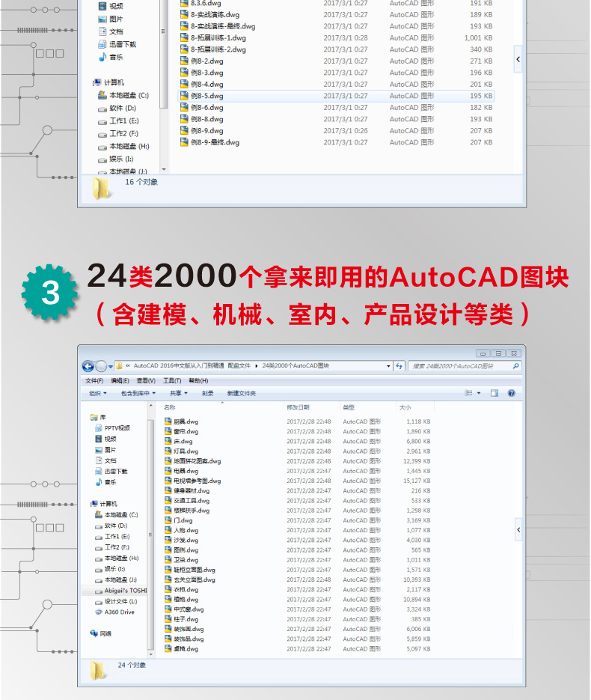
Task: Select the 交通工具.dwg file icon
Action: click(168, 500)
